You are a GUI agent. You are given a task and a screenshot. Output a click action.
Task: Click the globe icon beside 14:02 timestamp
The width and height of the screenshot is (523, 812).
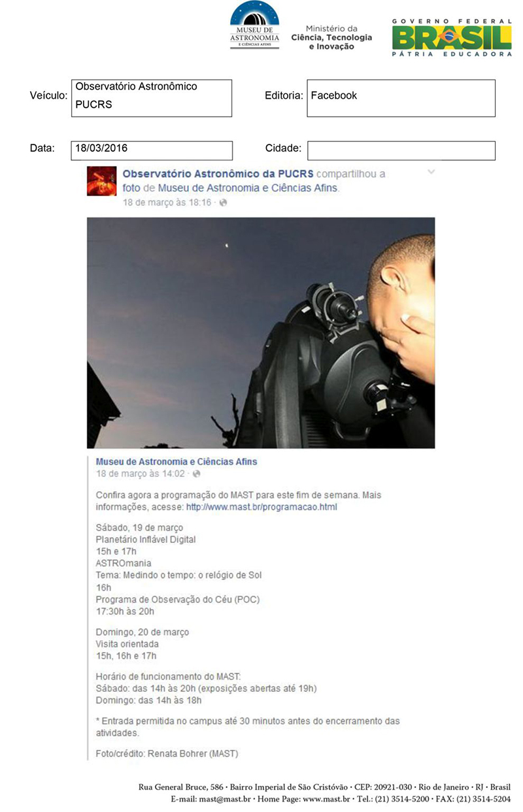197,473
